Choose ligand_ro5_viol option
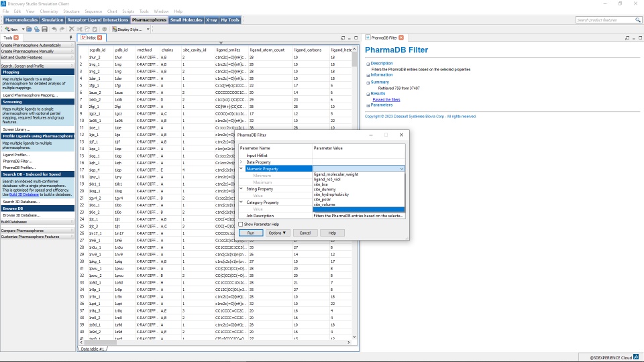 coord(327,180)
